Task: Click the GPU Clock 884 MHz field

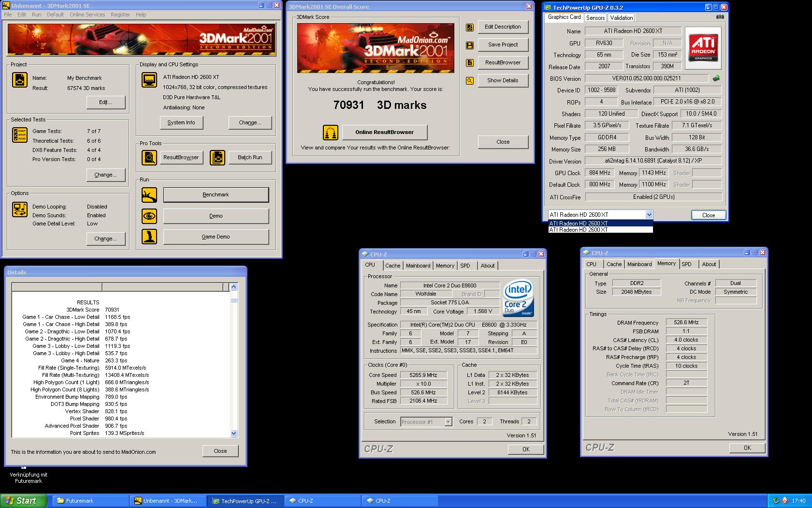Action: click(x=600, y=173)
